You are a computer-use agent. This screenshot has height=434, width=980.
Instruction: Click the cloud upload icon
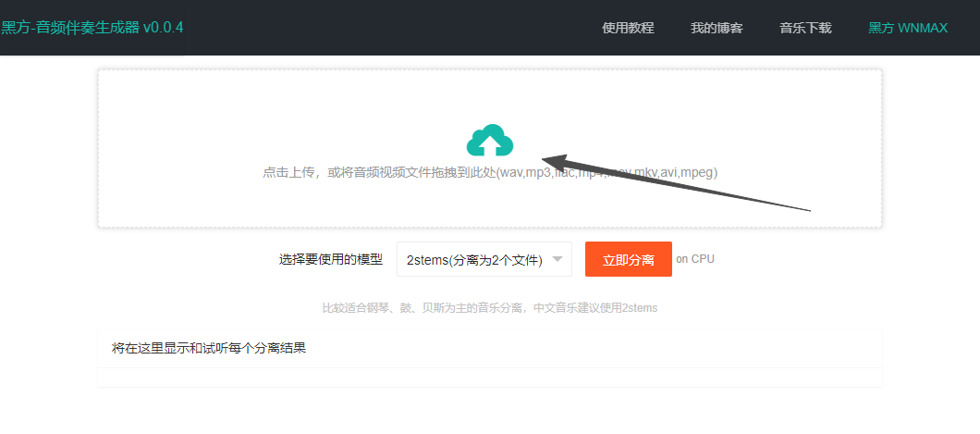point(490,141)
